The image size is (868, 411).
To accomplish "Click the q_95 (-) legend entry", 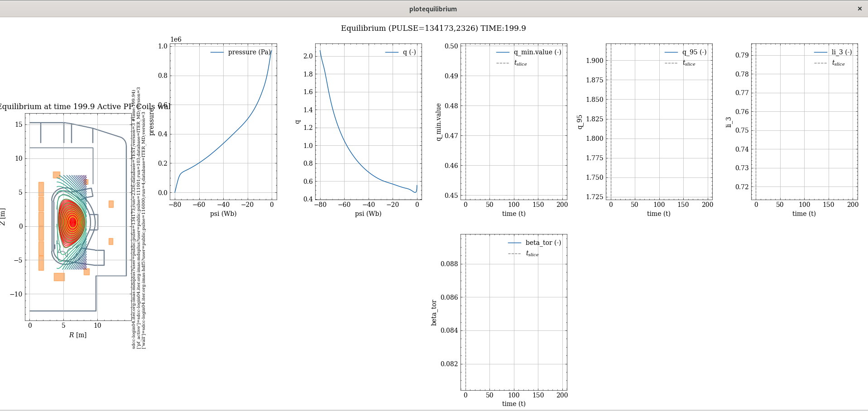I will coord(686,52).
